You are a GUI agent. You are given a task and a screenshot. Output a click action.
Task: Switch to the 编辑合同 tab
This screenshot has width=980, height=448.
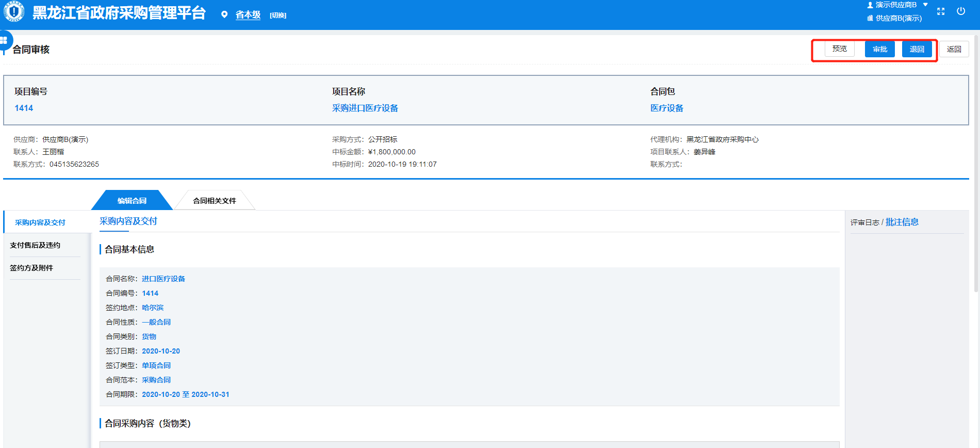(x=132, y=201)
